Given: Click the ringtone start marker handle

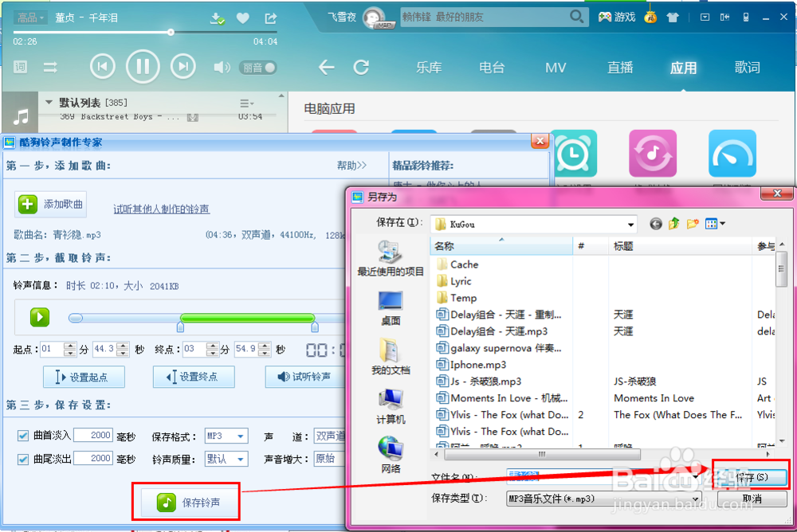Looking at the screenshot, I should tap(180, 327).
